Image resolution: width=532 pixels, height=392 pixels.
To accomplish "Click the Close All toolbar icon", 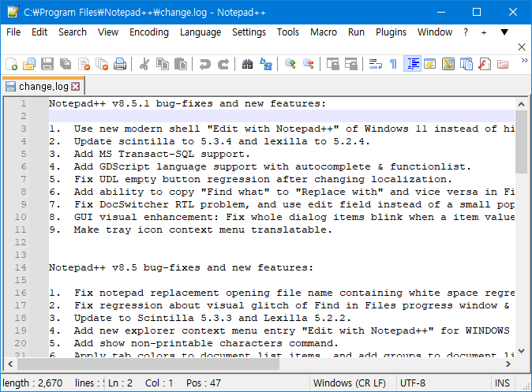I will (x=102, y=64).
